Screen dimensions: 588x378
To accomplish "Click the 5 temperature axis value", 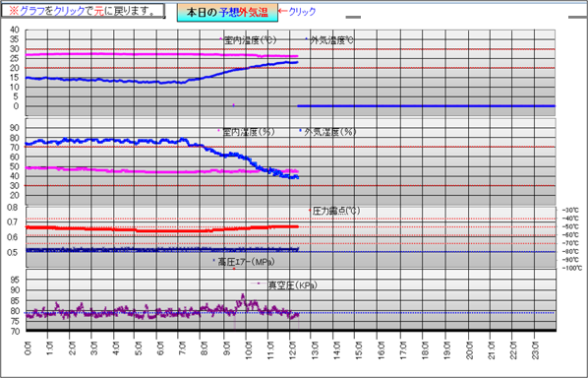I will [16, 96].
